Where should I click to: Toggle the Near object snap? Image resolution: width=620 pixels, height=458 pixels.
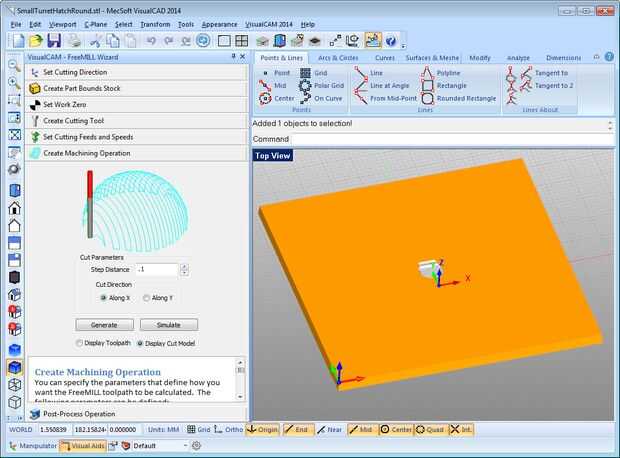(x=329, y=430)
